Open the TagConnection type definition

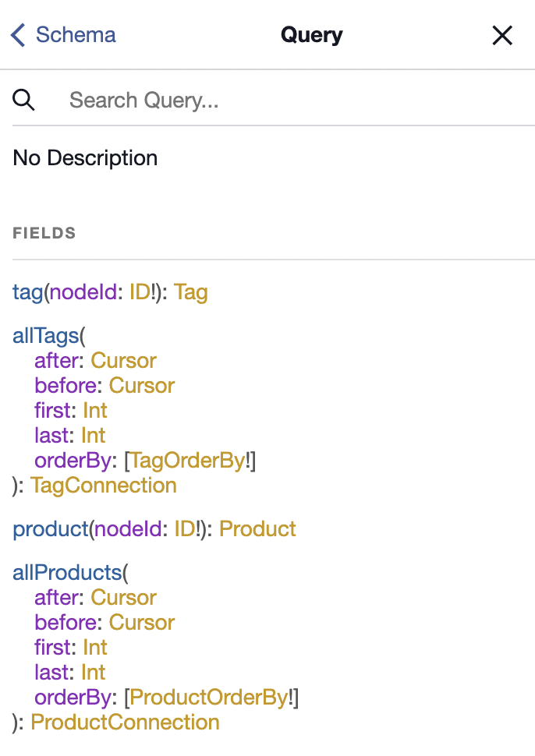pos(104,485)
